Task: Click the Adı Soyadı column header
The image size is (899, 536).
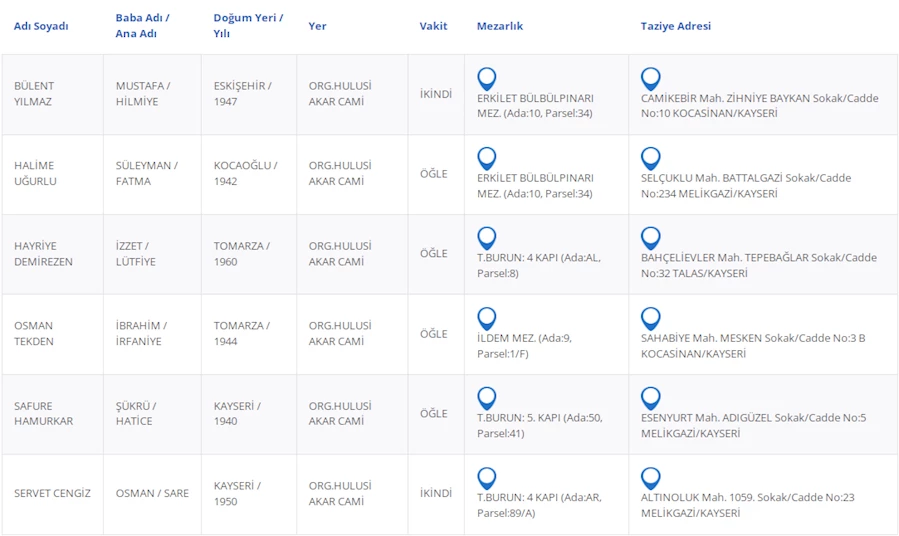Action: (41, 26)
